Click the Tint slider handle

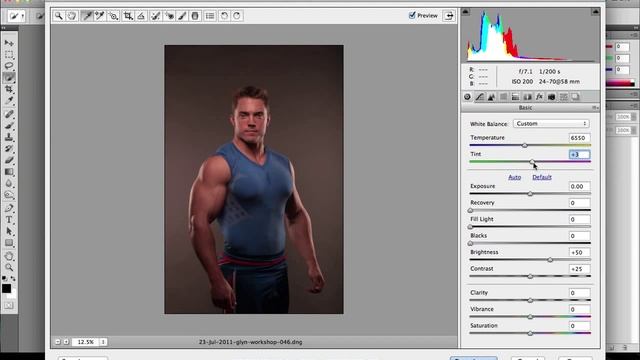(x=532, y=162)
